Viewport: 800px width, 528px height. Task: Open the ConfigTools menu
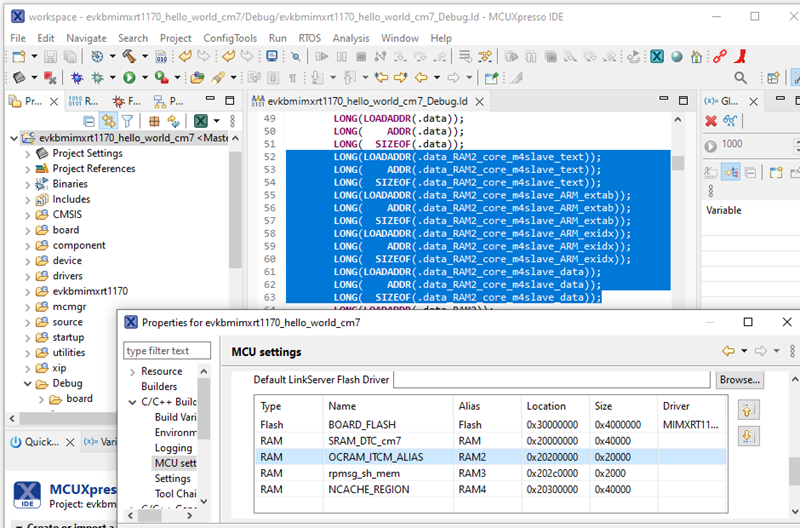click(x=230, y=38)
